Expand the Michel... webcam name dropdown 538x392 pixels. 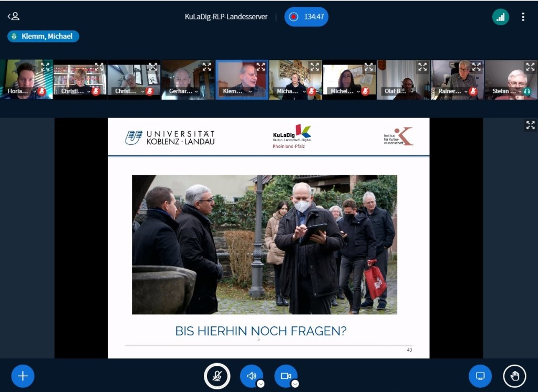pyautogui.click(x=358, y=91)
